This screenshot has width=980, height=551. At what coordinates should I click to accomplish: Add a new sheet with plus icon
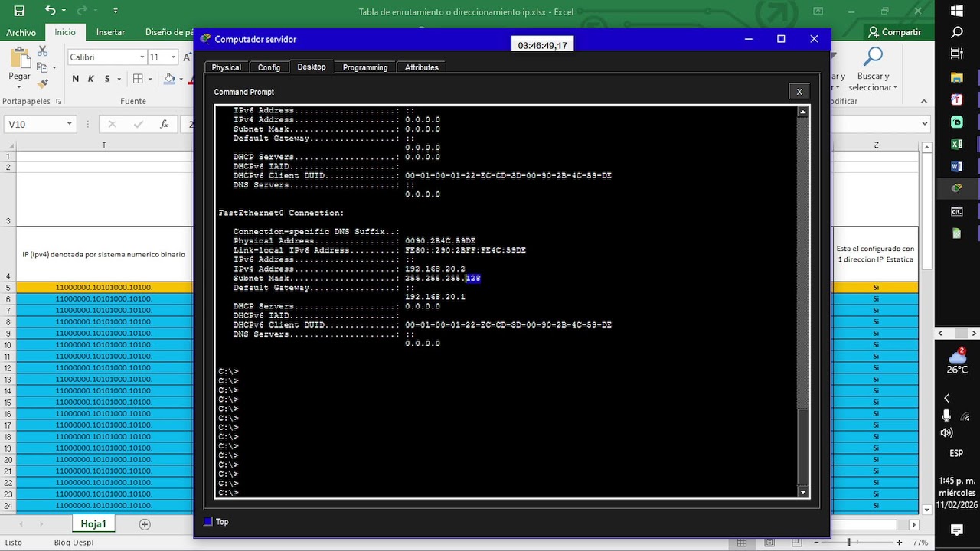(145, 524)
